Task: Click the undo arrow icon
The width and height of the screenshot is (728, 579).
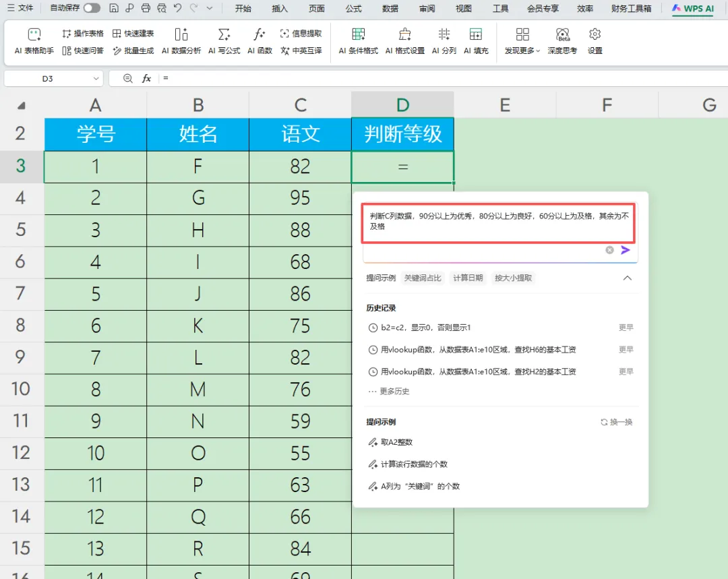Action: pyautogui.click(x=177, y=8)
